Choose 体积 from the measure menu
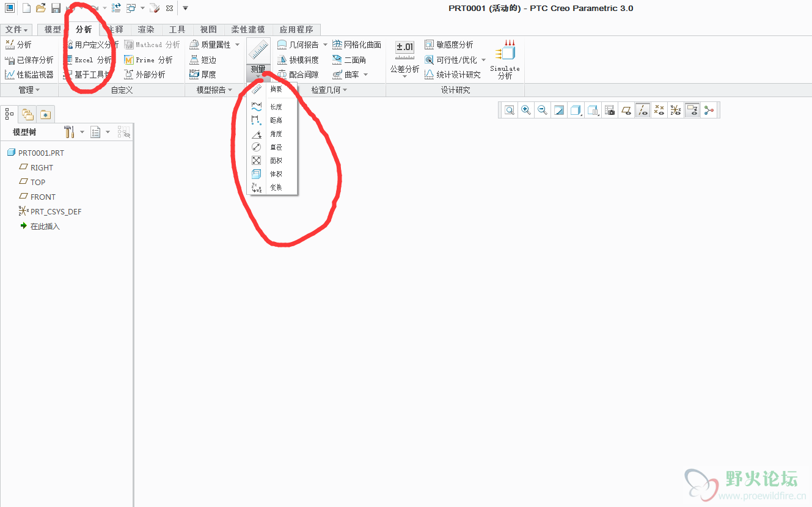The width and height of the screenshot is (812, 507). pyautogui.click(x=272, y=174)
